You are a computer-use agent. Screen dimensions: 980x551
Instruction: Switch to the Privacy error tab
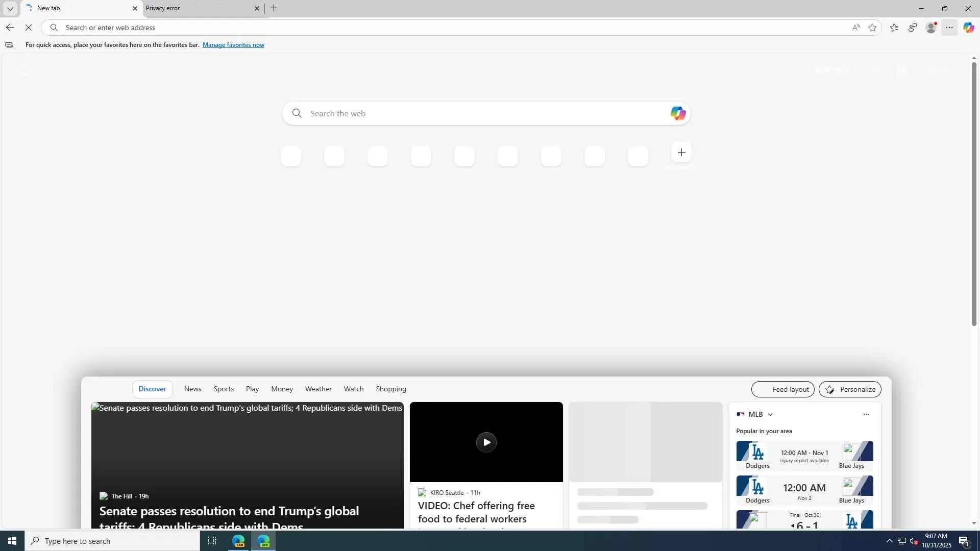[199, 8]
